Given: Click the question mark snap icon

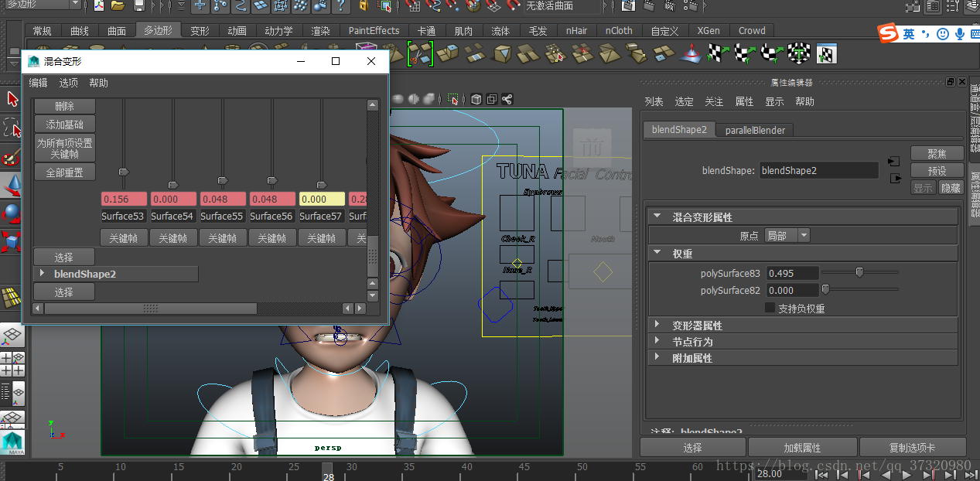Looking at the screenshot, I should pyautogui.click(x=340, y=6).
